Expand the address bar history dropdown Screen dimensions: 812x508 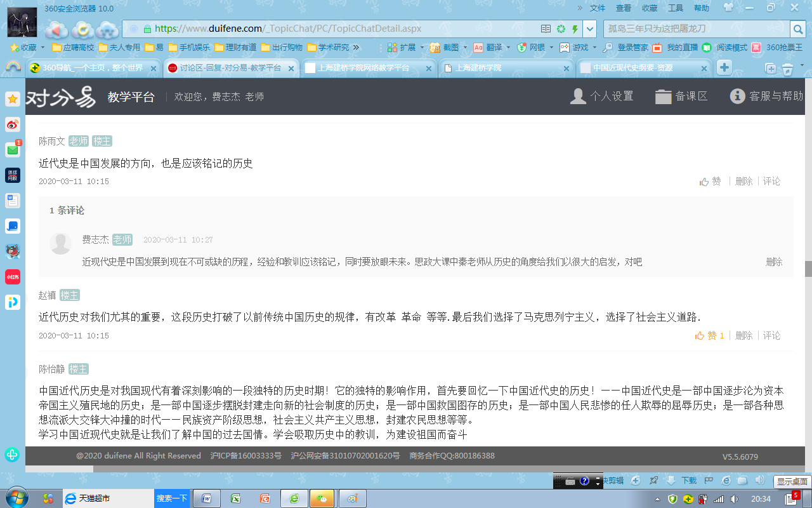click(x=590, y=29)
